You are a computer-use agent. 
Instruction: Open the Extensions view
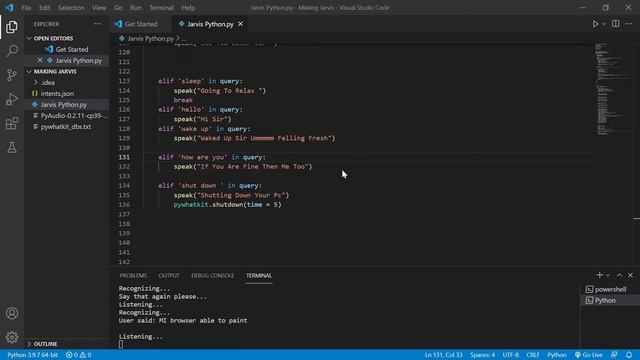12,123
